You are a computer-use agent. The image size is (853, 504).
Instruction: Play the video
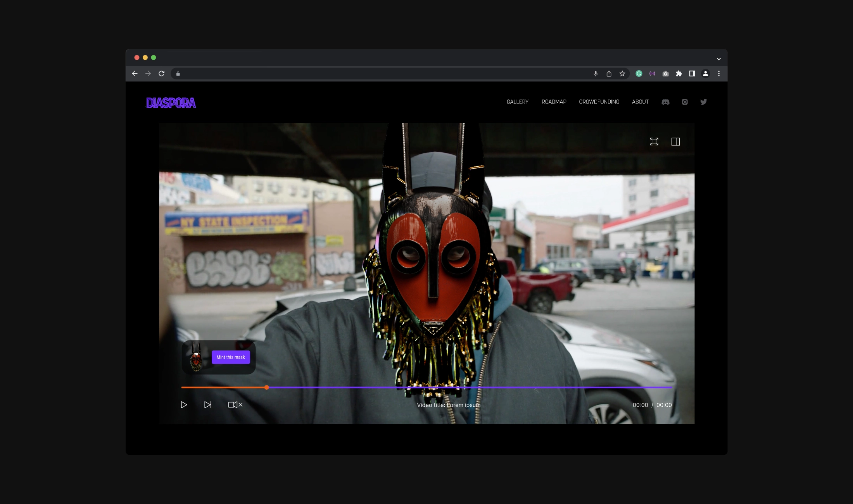(x=184, y=405)
